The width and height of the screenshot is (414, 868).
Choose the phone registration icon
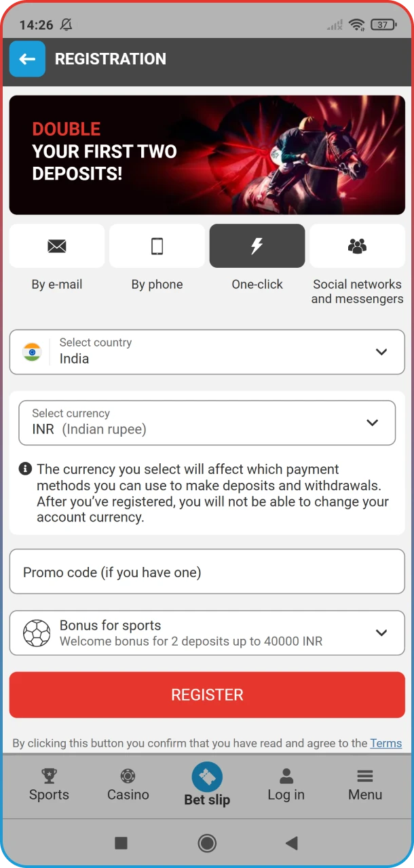pyautogui.click(x=157, y=246)
